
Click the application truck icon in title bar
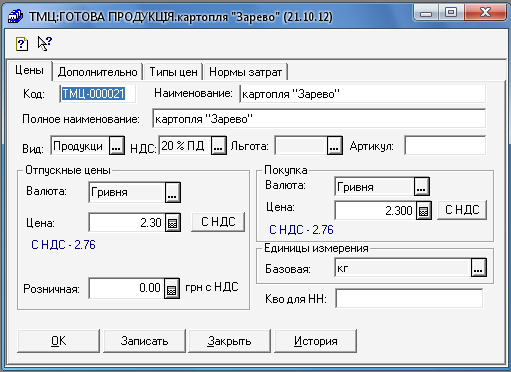(15, 16)
